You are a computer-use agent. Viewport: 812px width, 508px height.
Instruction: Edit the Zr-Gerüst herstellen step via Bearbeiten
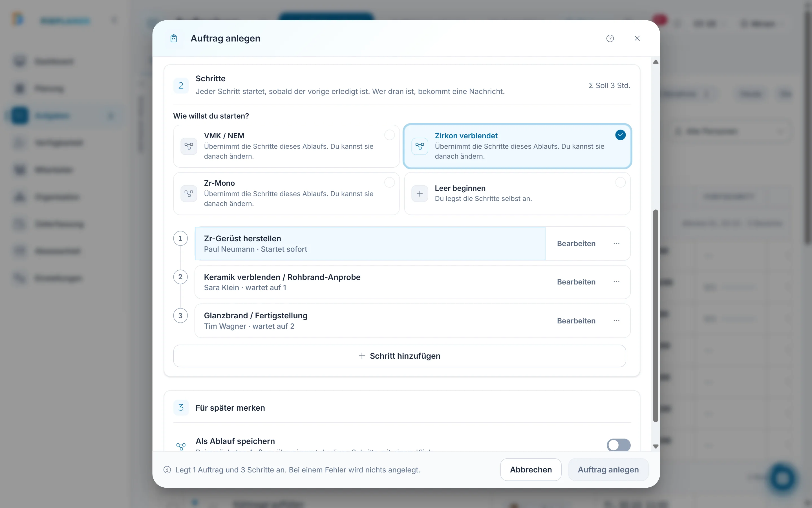click(576, 243)
